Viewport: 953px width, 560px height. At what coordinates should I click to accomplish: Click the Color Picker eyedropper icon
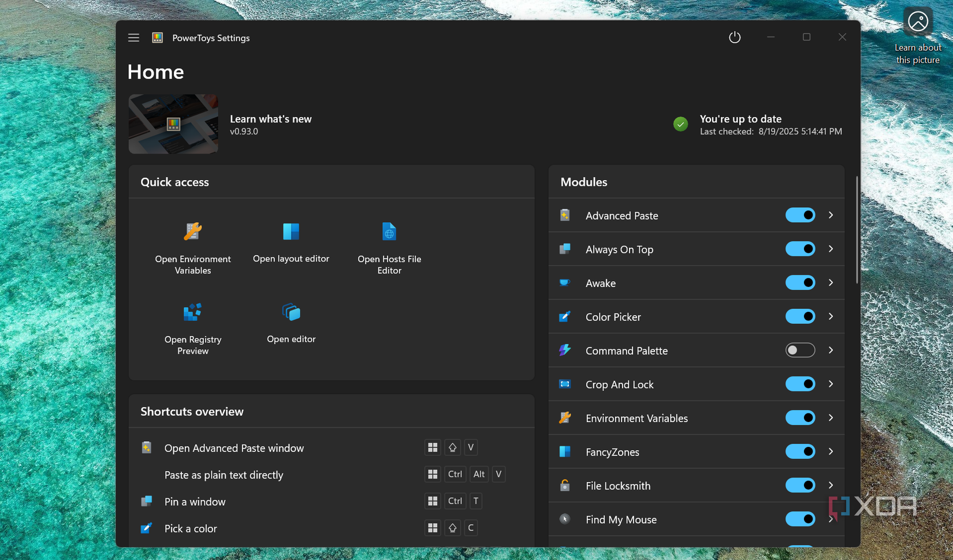tap(564, 316)
